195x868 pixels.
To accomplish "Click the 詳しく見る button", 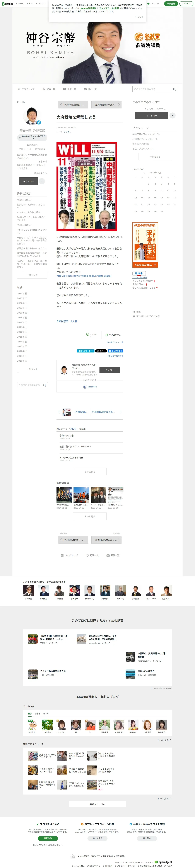I will coord(97,838).
